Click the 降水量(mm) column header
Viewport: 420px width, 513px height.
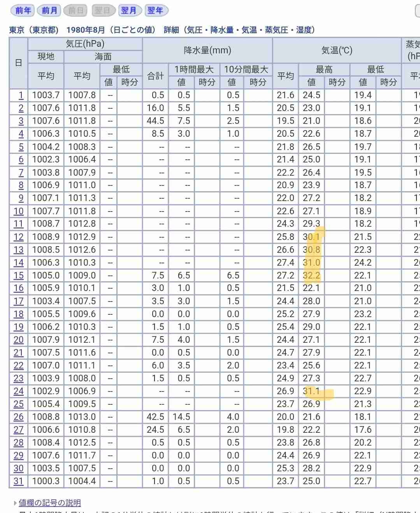coord(207,50)
